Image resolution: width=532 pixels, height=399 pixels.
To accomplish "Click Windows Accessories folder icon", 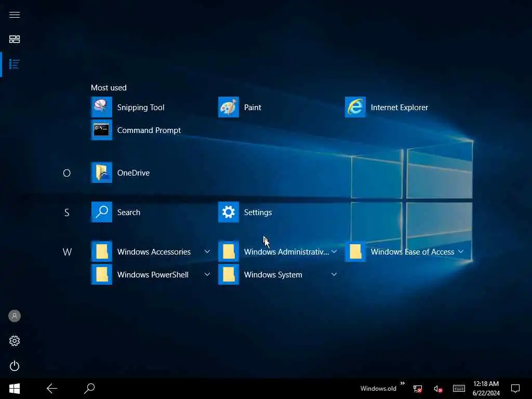I will coord(101,252).
